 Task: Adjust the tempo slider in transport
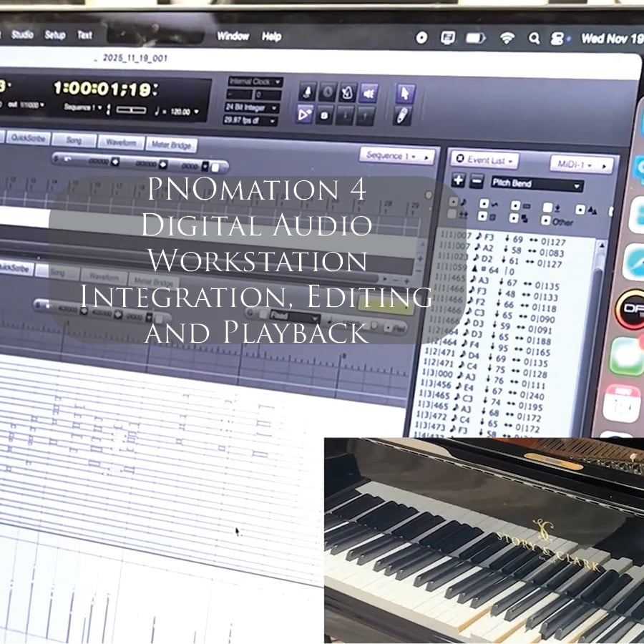(x=131, y=110)
